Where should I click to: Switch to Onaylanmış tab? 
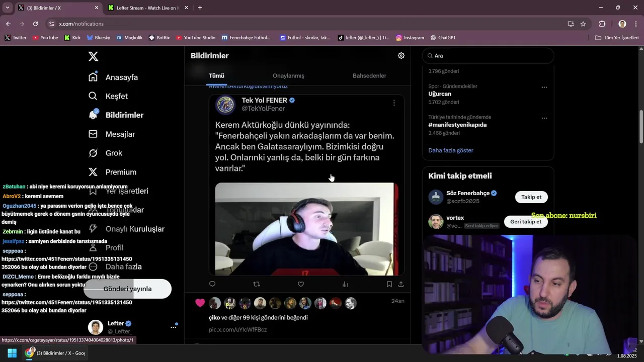point(288,75)
